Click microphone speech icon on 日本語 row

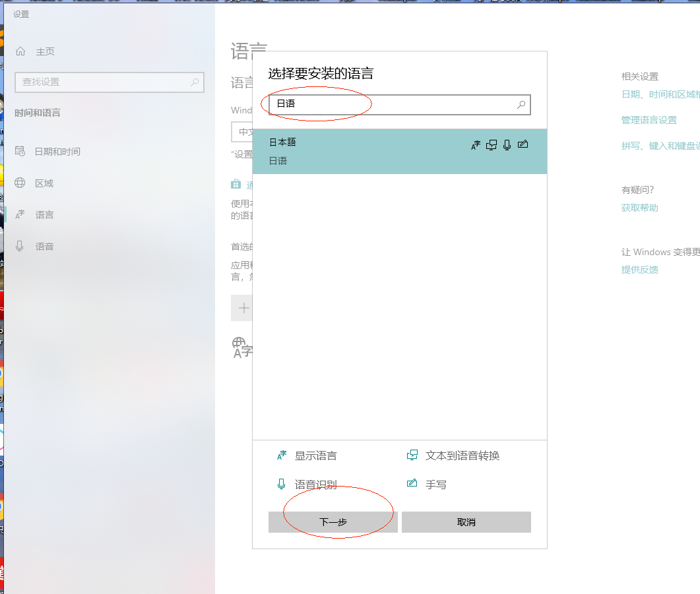click(507, 145)
